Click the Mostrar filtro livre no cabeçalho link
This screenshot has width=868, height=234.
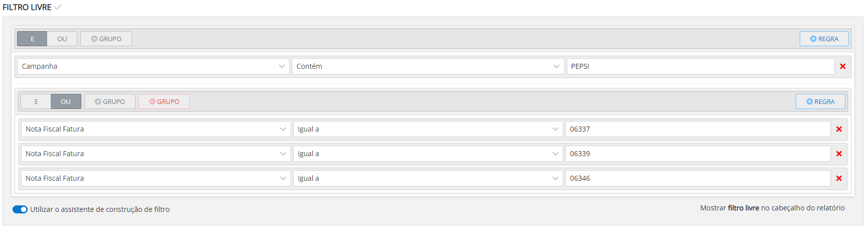point(772,208)
